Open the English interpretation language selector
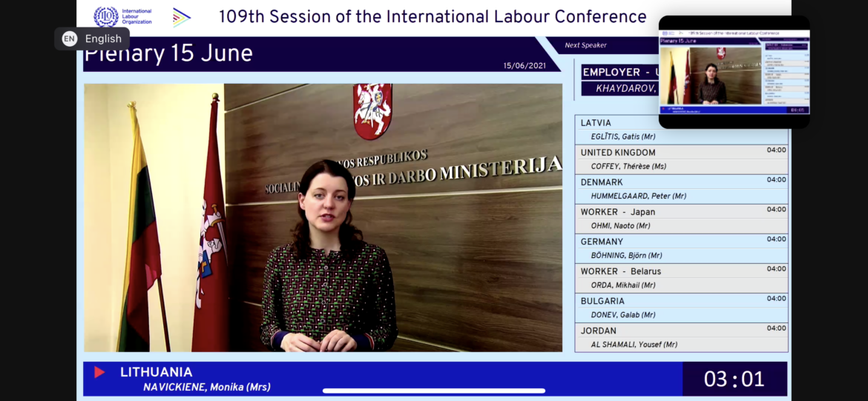The height and width of the screenshot is (401, 868). click(102, 39)
